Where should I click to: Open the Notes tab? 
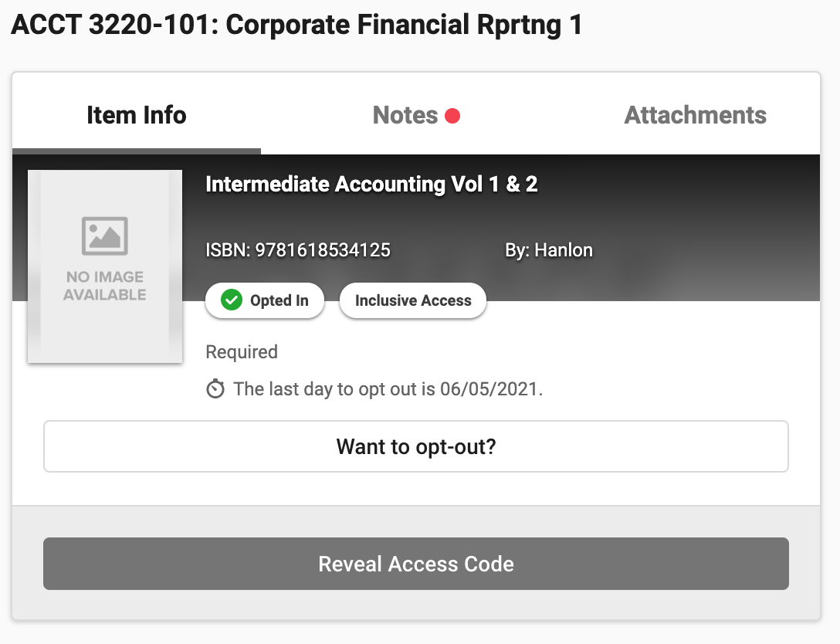click(415, 115)
